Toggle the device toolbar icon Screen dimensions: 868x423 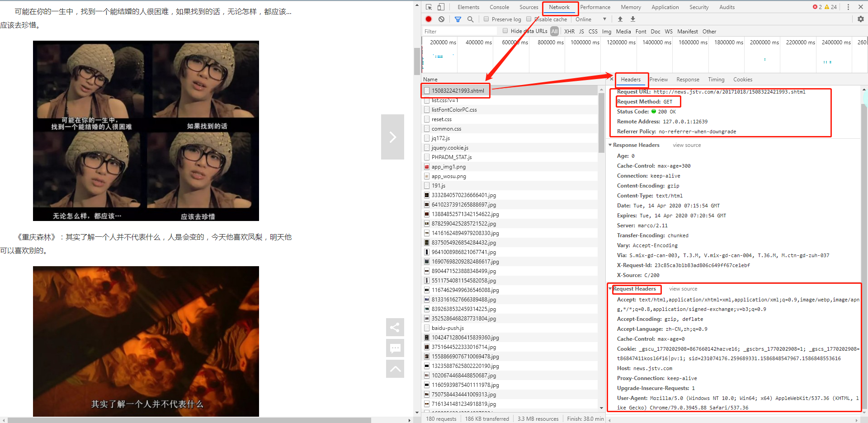441,7
